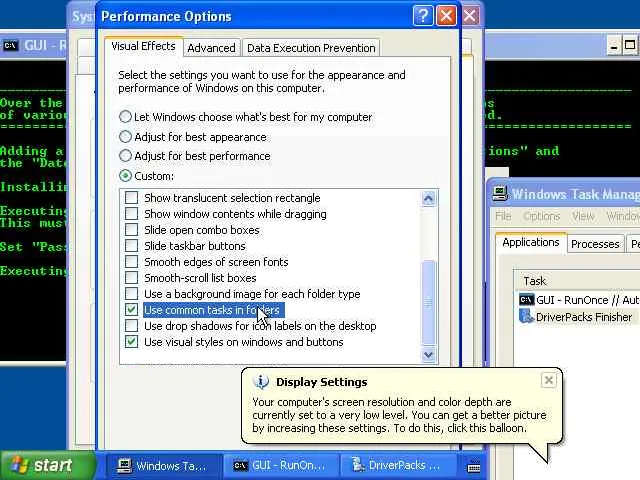Click the command prompt window title icon
The image size is (640, 480).
click(11, 45)
